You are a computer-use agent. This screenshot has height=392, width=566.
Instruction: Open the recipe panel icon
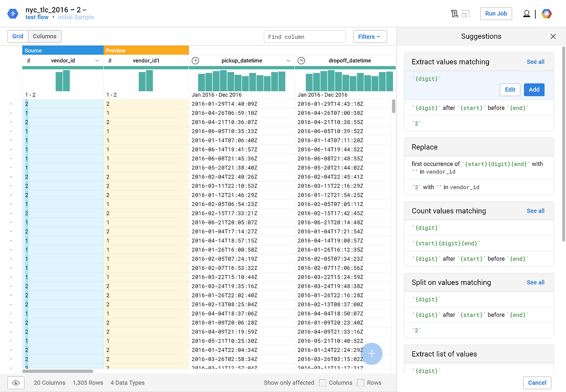coord(455,14)
